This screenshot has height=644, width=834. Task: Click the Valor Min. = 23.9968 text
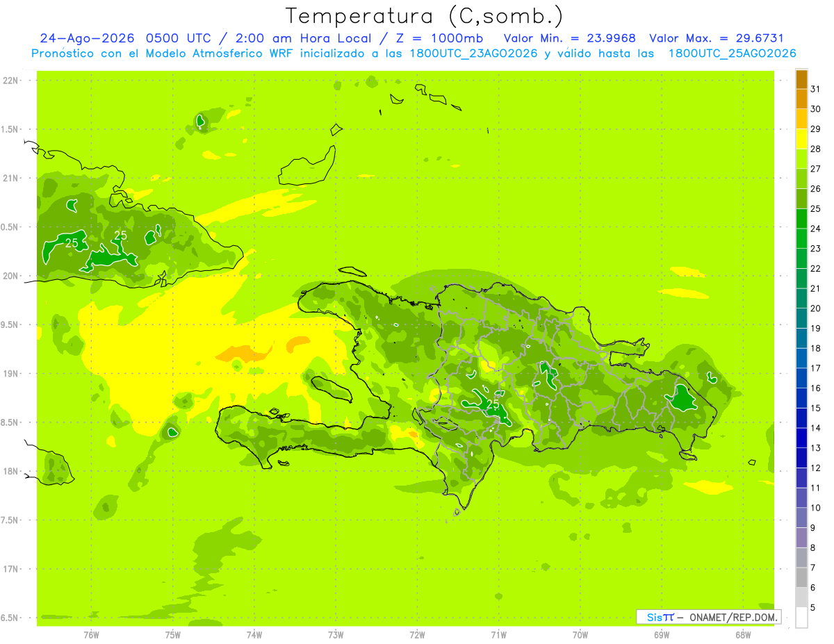pyautogui.click(x=570, y=38)
